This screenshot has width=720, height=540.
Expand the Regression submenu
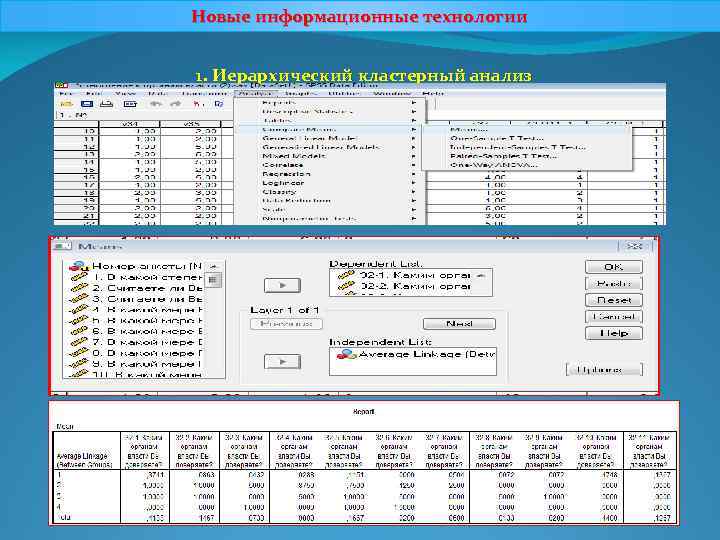pyautogui.click(x=330, y=174)
